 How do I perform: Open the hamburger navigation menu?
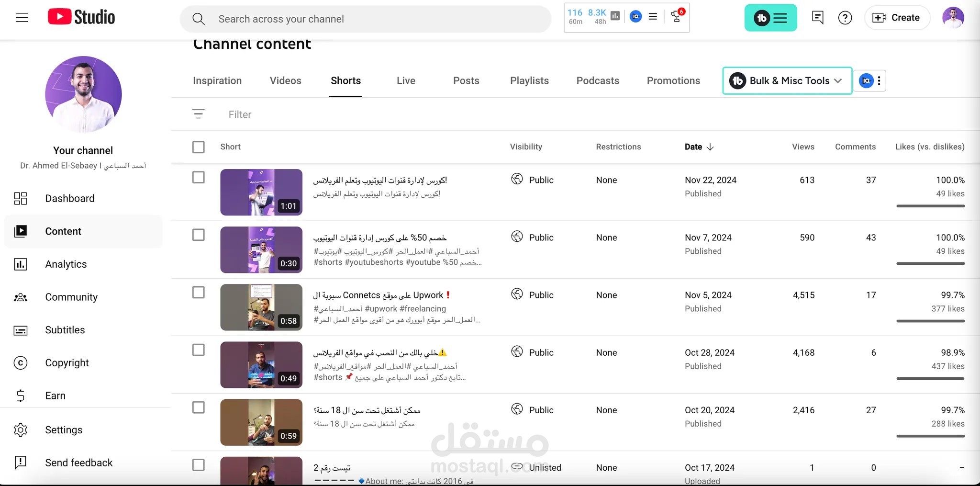click(22, 18)
